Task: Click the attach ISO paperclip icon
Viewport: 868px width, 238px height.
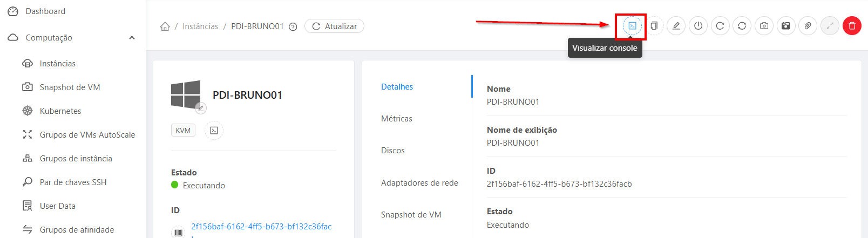Action: pos(808,26)
